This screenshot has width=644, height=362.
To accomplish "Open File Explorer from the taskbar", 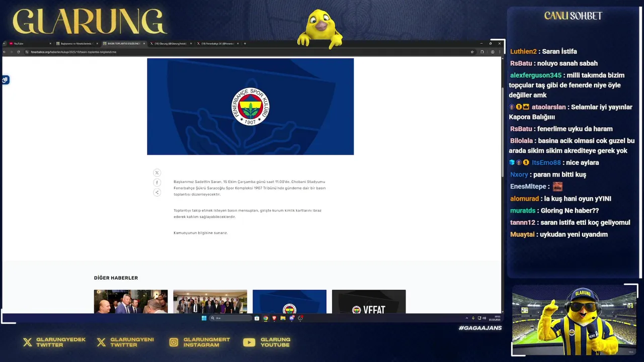I will click(x=283, y=318).
